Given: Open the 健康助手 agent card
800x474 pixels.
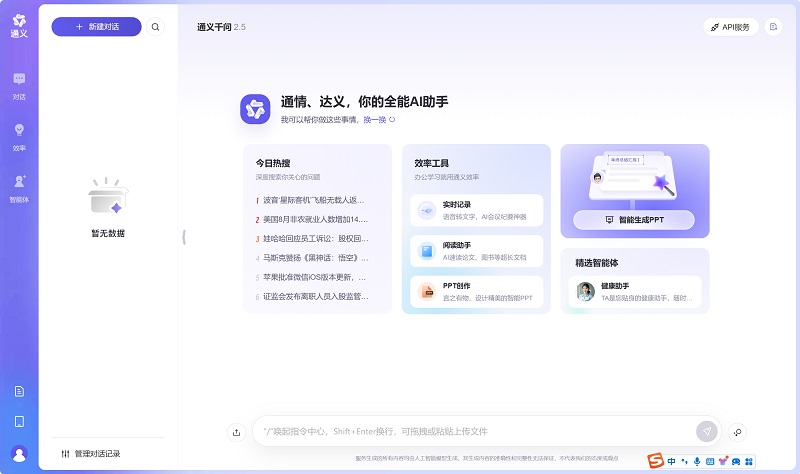Looking at the screenshot, I should (635, 292).
